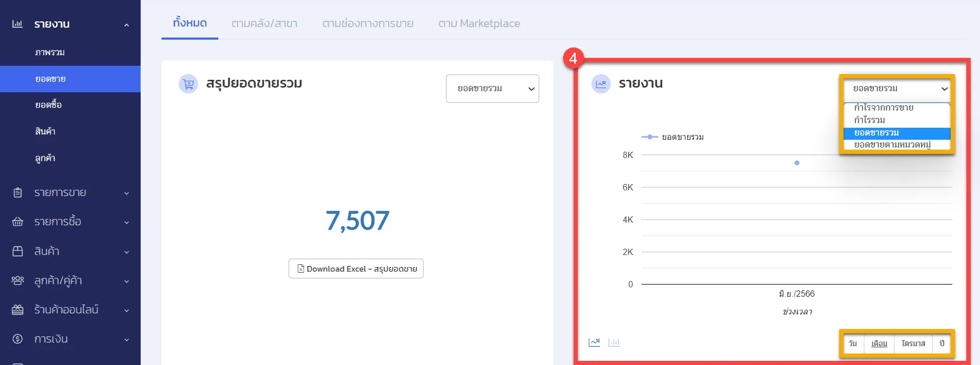Click the สินค้า box icon in sidebar

(x=18, y=251)
